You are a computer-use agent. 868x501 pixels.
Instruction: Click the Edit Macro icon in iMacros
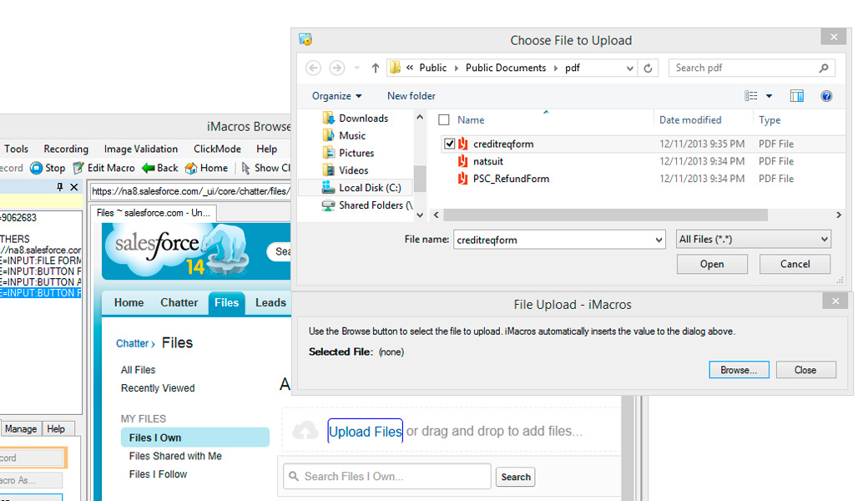click(78, 168)
